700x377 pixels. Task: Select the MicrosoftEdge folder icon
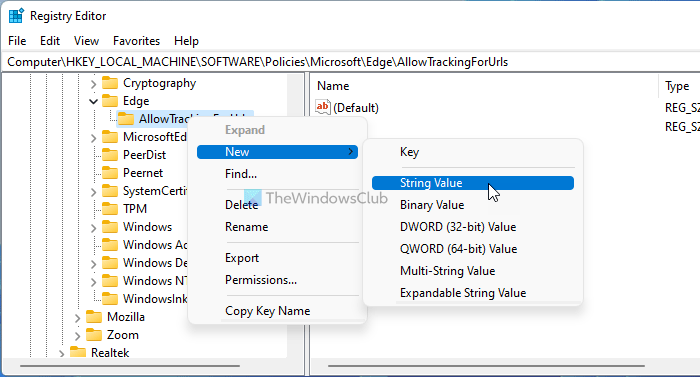pyautogui.click(x=110, y=137)
